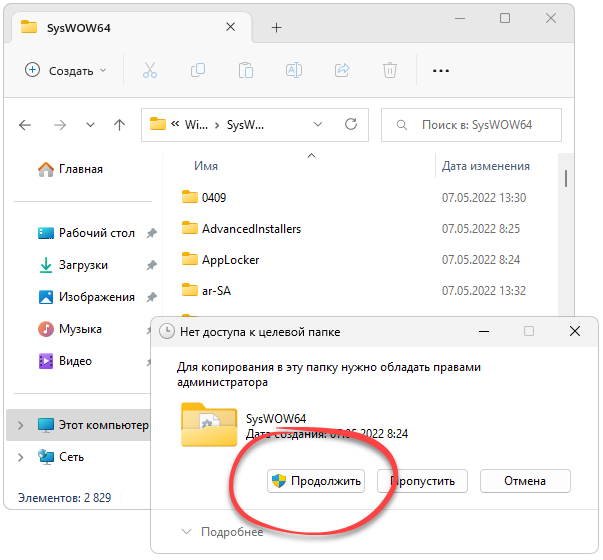Select the 0409 folder
This screenshot has height=560, width=603.
204,198
